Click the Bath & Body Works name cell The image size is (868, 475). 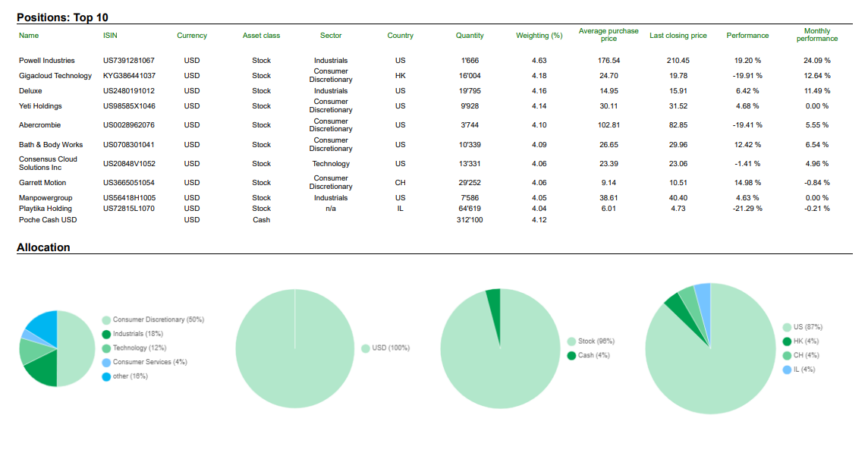click(x=51, y=145)
